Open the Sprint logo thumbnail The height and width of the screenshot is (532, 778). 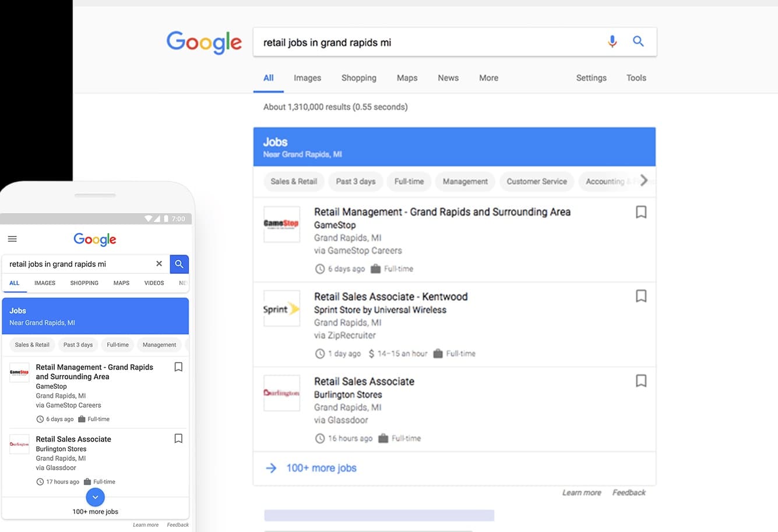tap(281, 309)
